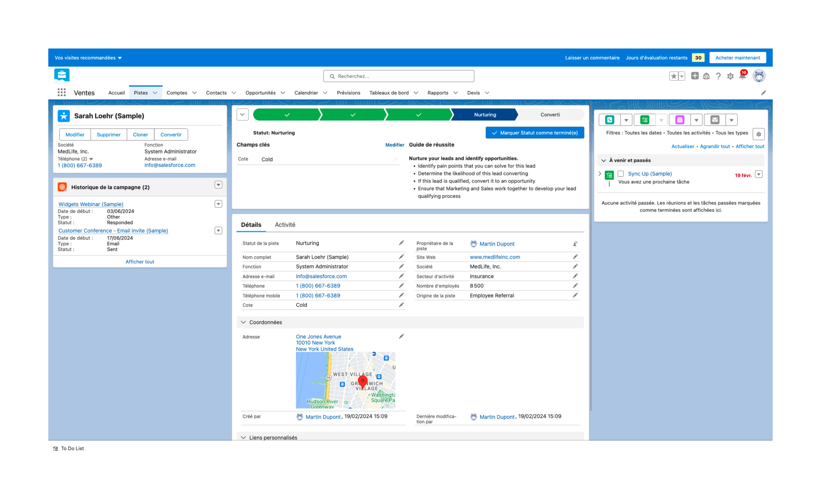
Task: Expand the Sync Up (Sample) task details
Action: point(600,174)
